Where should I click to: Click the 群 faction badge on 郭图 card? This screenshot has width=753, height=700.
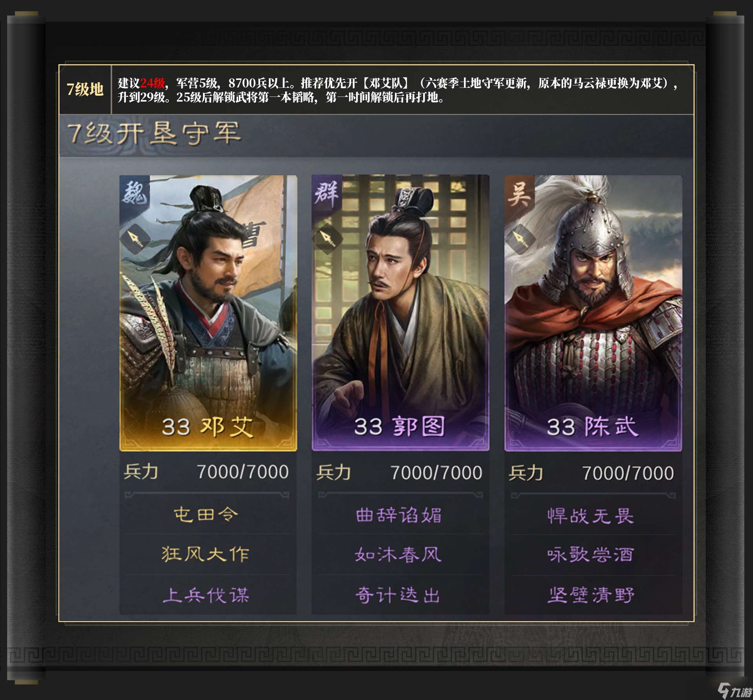326,193
